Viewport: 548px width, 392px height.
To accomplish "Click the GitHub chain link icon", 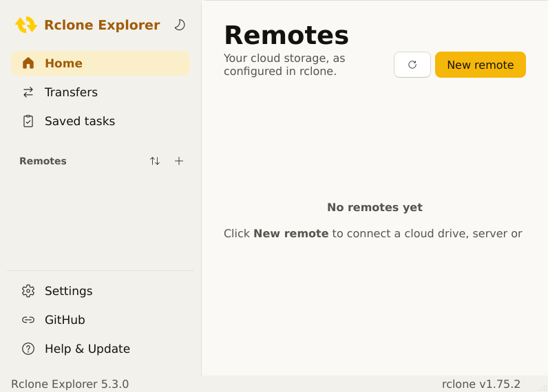I will [x=28, y=320].
